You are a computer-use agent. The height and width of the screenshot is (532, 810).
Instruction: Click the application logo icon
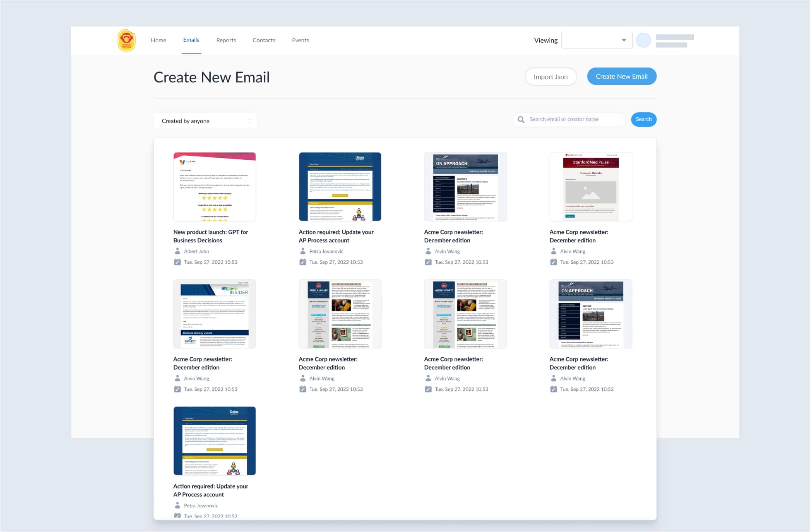[x=126, y=40]
